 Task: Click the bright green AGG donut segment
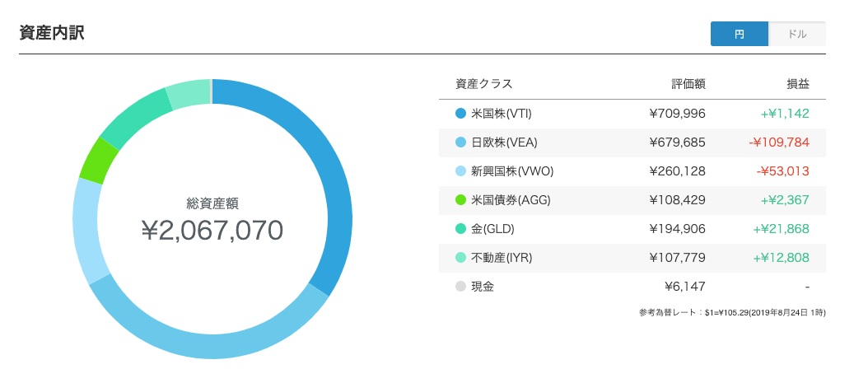[98, 160]
